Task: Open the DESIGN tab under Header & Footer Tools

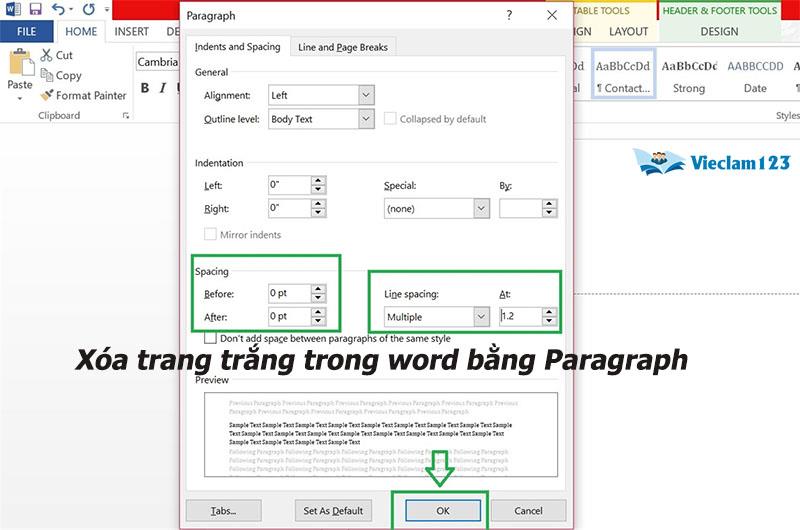Action: [719, 31]
